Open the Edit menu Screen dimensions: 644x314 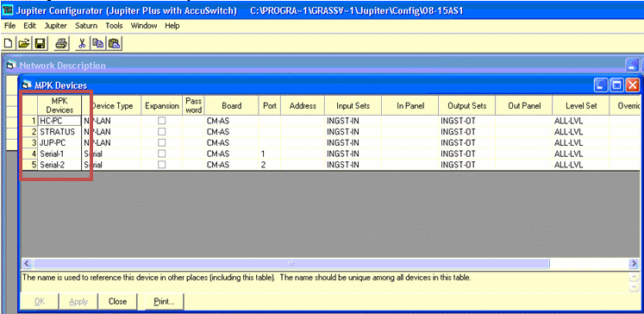coord(29,26)
